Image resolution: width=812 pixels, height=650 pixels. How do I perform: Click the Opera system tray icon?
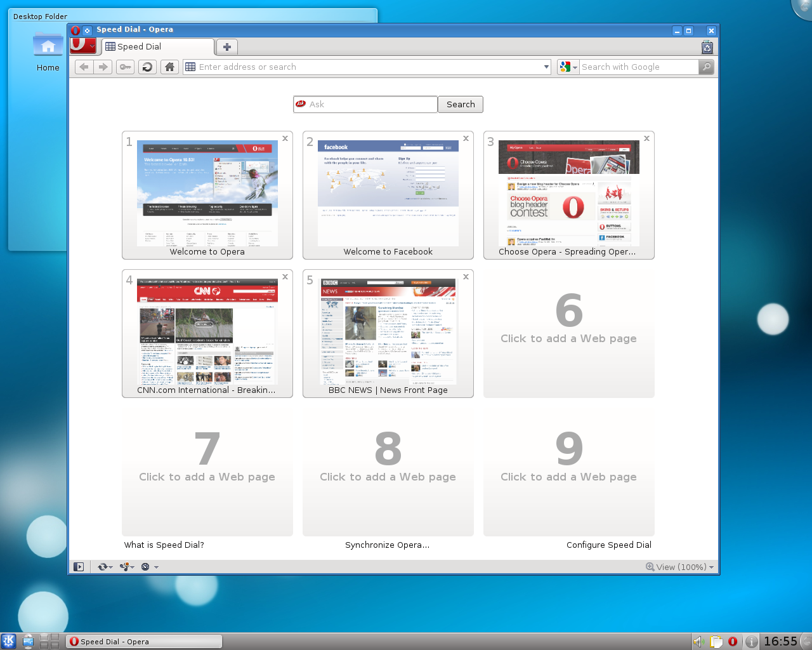tap(733, 641)
